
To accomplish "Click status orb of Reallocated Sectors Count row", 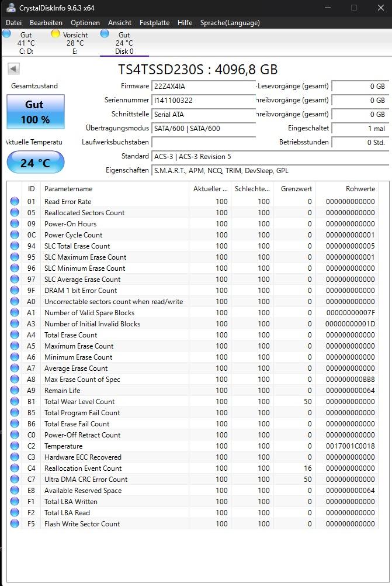I will click(x=15, y=213).
